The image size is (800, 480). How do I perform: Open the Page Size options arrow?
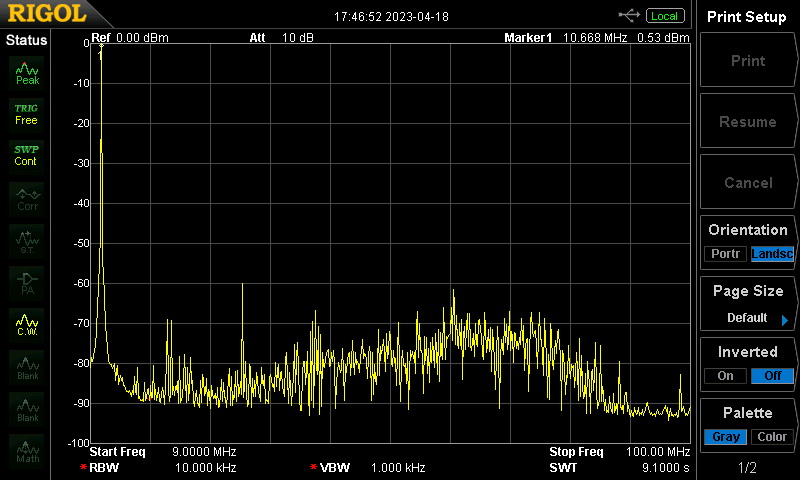click(x=784, y=320)
